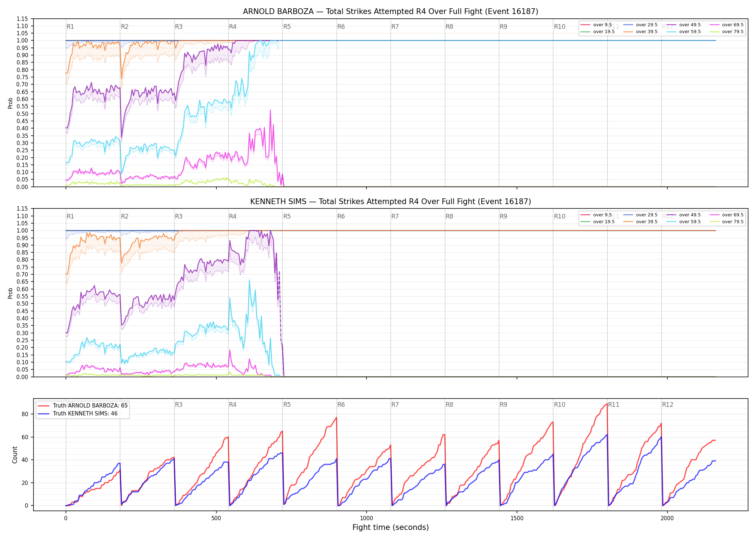The width and height of the screenshot is (756, 540).
Task: Click R8 round marker in Barboza chart
Action: click(449, 27)
